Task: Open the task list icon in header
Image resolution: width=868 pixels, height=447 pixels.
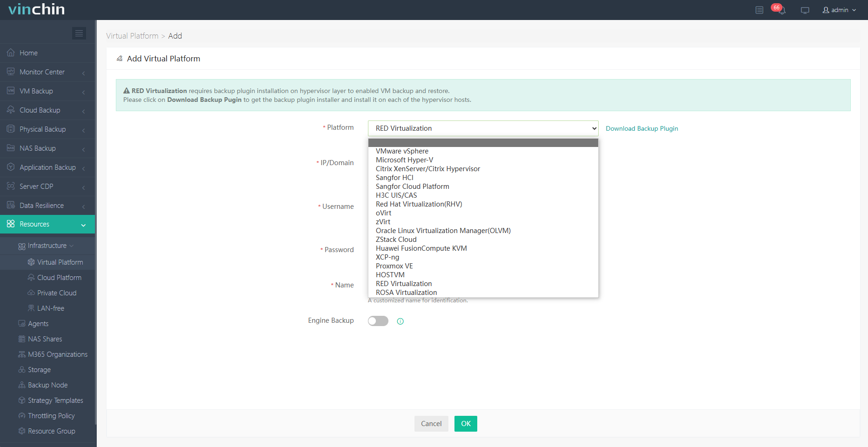Action: click(759, 10)
